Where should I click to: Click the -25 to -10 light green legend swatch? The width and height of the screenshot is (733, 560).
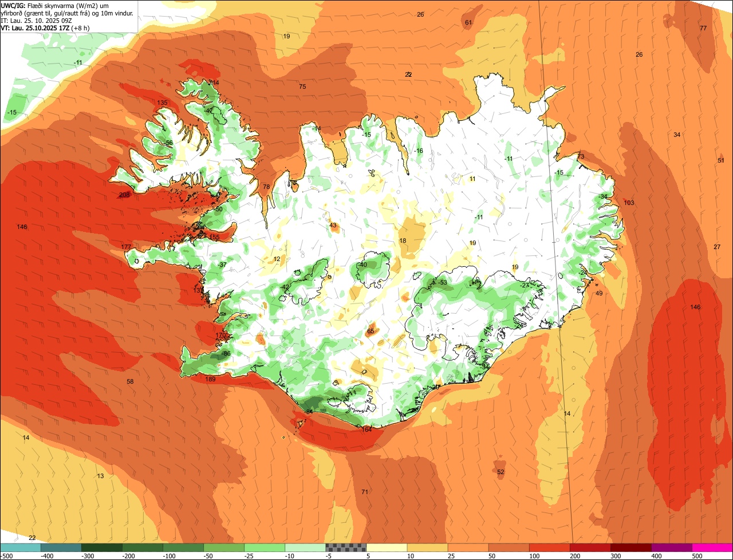pos(265,547)
